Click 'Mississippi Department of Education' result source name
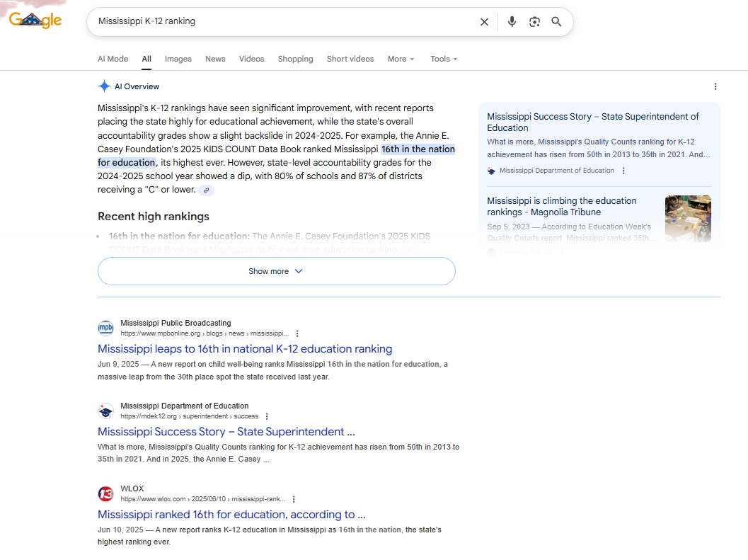 (185, 406)
